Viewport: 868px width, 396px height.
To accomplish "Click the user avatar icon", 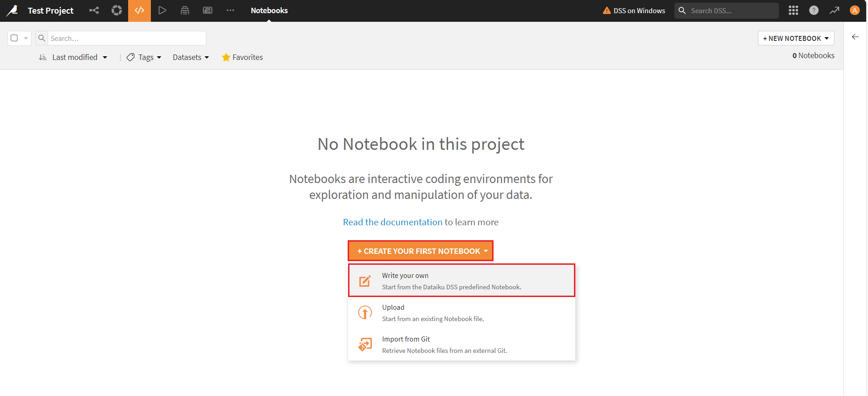I will click(855, 10).
